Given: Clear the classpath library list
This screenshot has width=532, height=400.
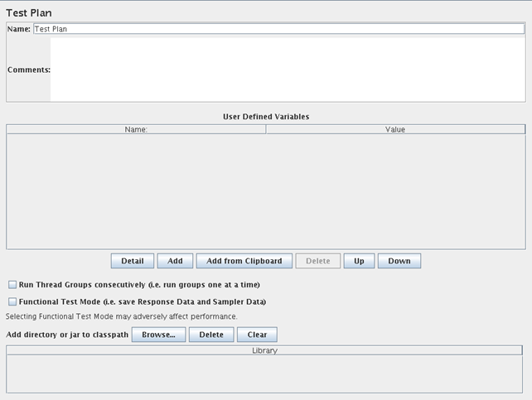Looking at the screenshot, I should click(x=257, y=335).
